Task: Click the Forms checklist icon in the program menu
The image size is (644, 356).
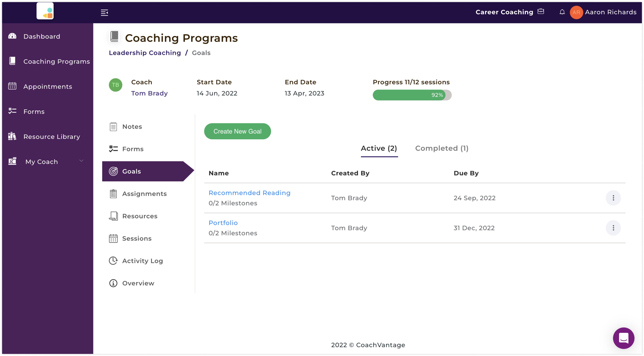Action: (x=113, y=149)
